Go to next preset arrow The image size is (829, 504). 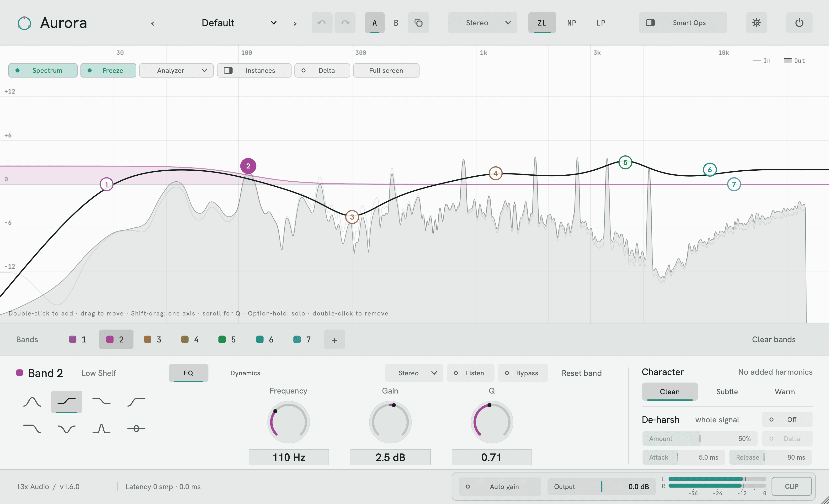point(295,23)
